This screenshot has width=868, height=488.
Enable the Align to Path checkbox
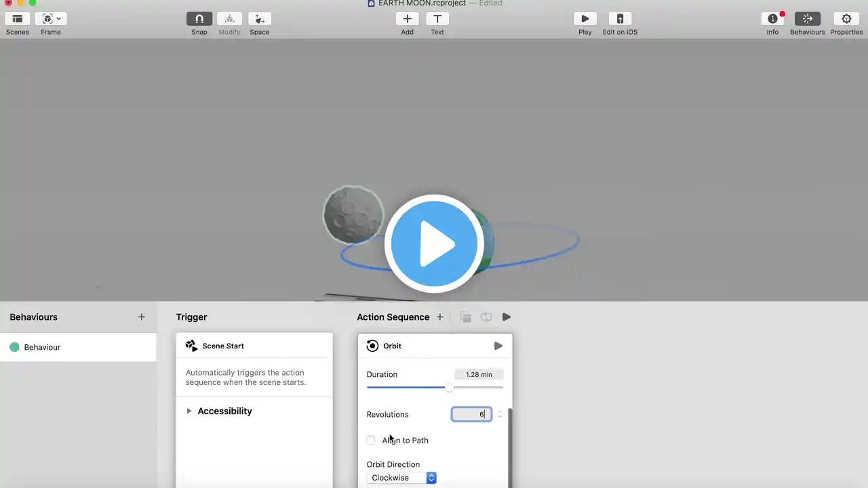pos(371,441)
